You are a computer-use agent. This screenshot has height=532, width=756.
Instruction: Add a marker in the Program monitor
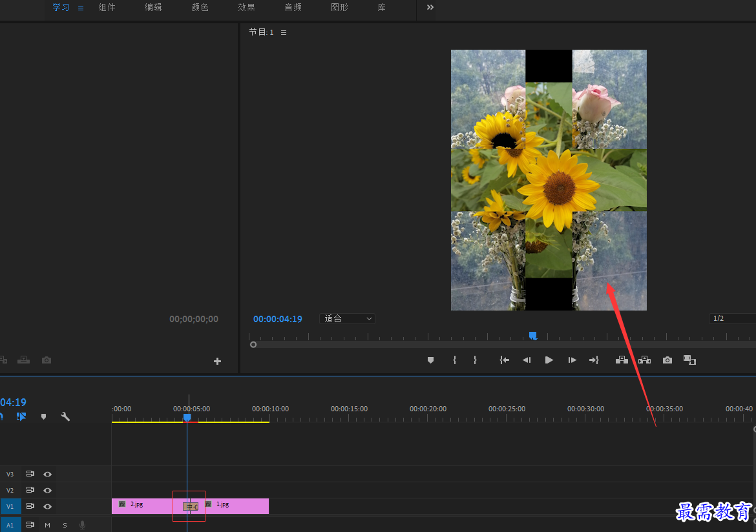(x=430, y=360)
